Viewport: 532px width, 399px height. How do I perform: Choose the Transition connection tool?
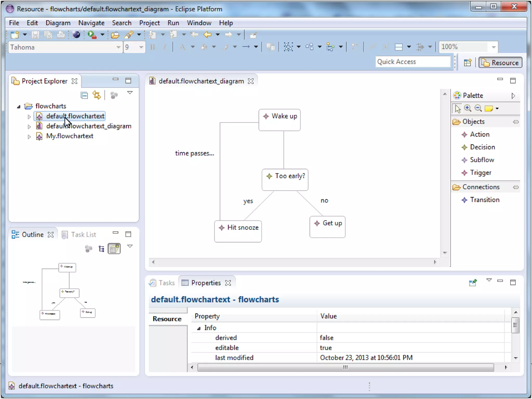(x=484, y=200)
